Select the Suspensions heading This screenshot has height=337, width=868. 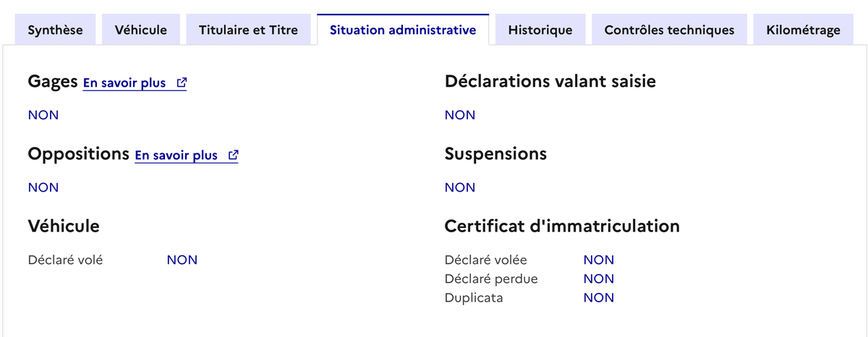point(495,154)
